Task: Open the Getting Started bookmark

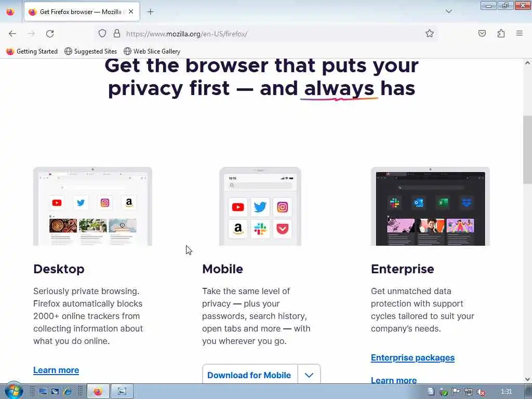Action: click(32, 51)
